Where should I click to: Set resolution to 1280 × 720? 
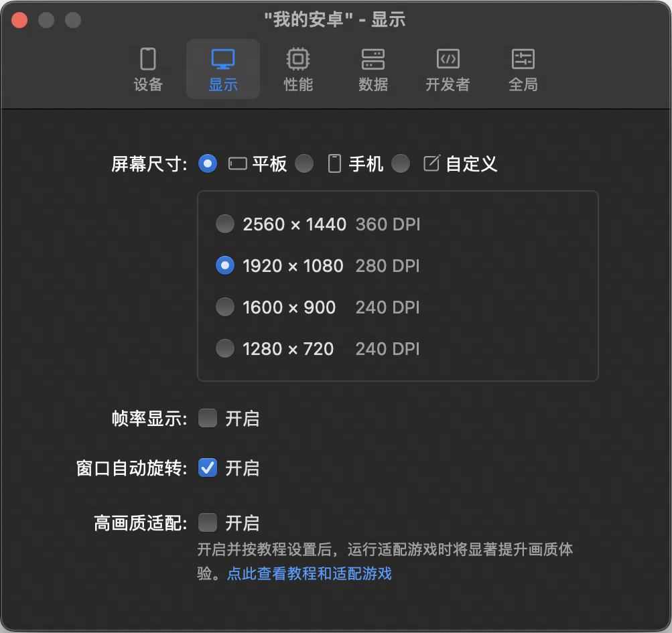coord(225,349)
